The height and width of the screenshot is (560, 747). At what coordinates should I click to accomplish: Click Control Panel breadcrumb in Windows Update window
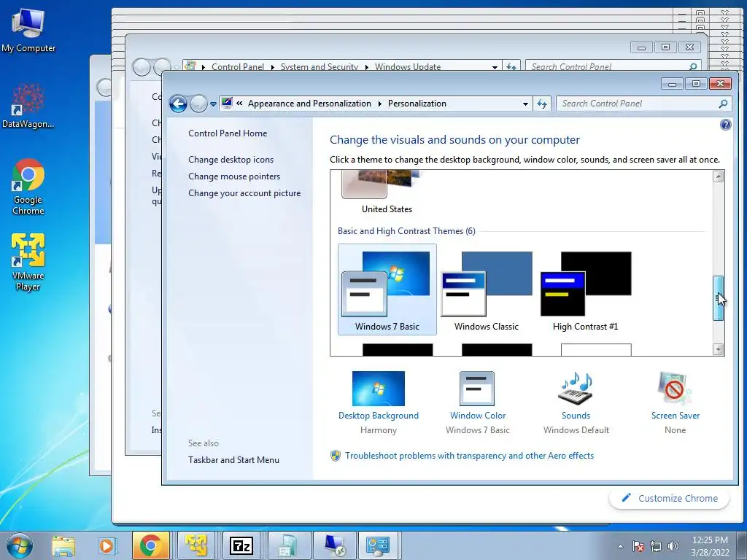(238, 66)
